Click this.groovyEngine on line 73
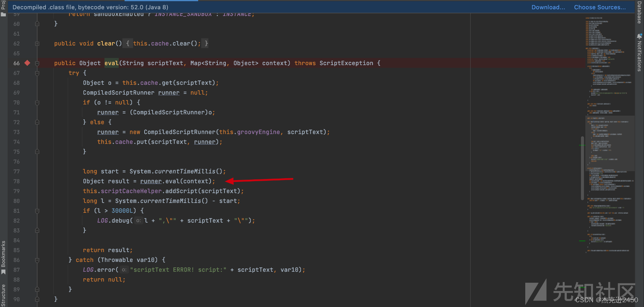The height and width of the screenshot is (307, 644). (x=250, y=132)
